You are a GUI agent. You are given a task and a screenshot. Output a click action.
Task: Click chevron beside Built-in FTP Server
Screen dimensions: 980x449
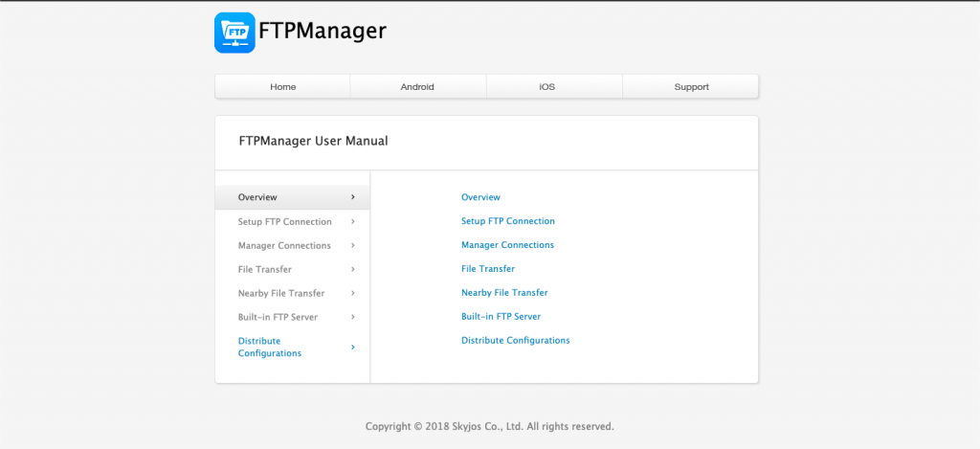click(x=353, y=317)
